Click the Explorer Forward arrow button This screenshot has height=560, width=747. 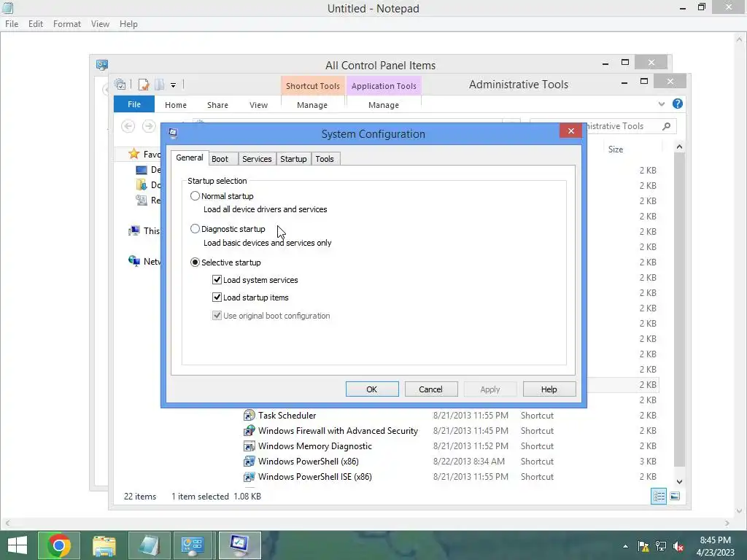tap(149, 125)
